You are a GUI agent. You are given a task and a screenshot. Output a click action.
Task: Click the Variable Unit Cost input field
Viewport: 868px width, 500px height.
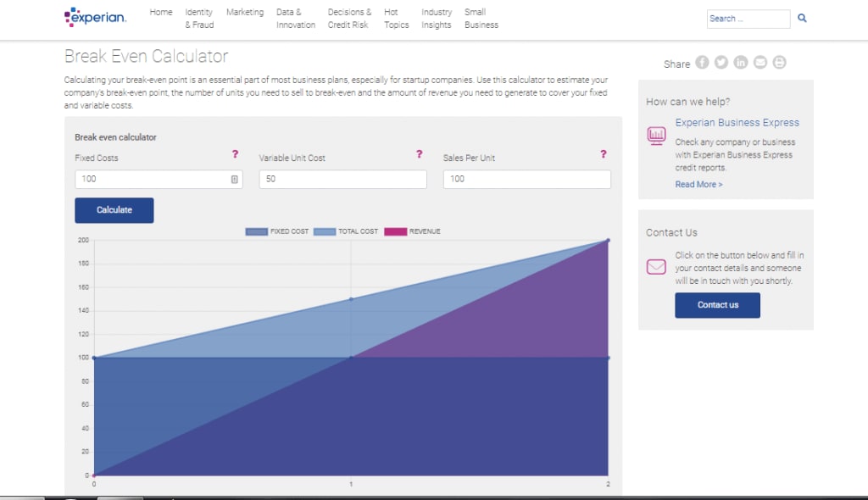click(342, 180)
